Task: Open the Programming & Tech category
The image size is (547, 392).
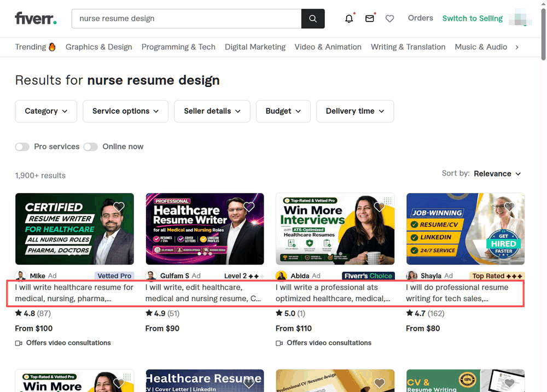Action: point(178,46)
